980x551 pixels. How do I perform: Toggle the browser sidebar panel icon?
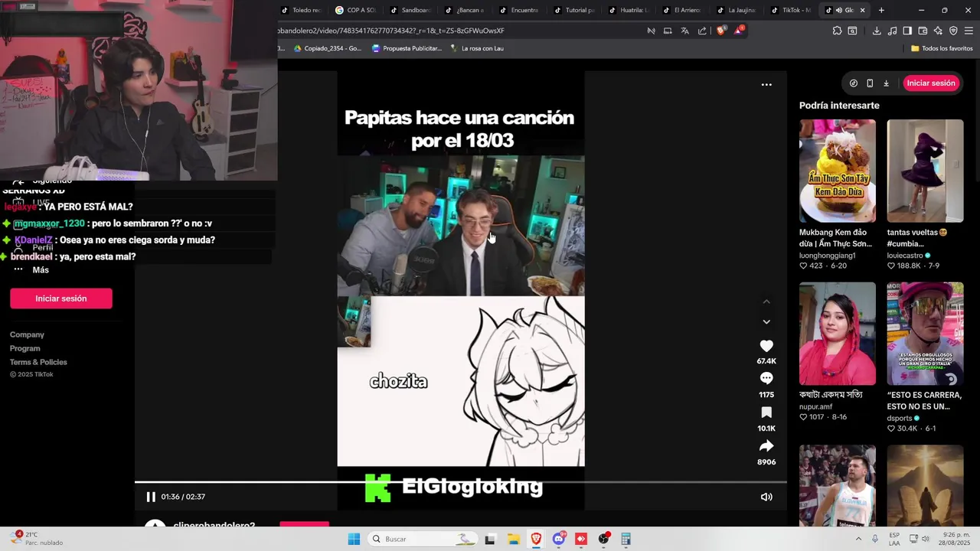[x=907, y=31]
